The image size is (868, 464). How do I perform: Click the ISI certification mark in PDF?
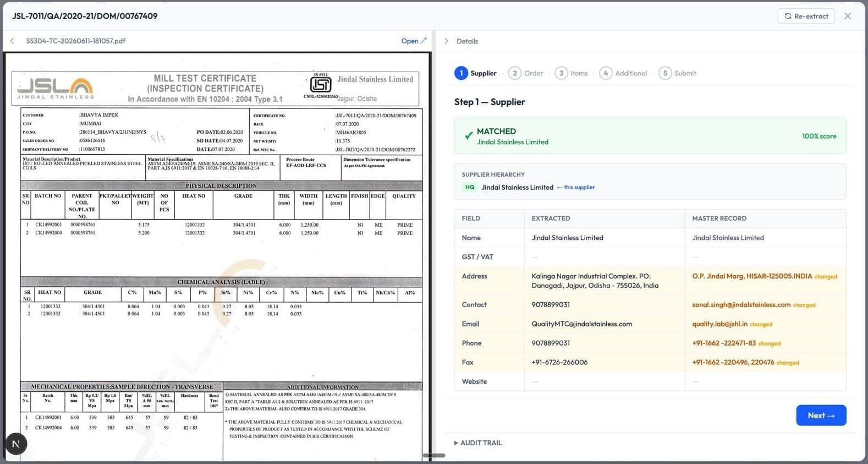320,83
